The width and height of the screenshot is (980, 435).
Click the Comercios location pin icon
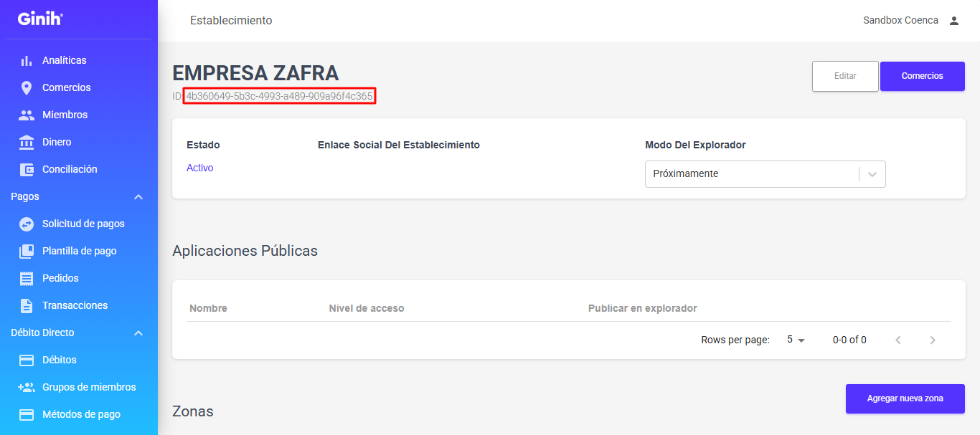(27, 87)
